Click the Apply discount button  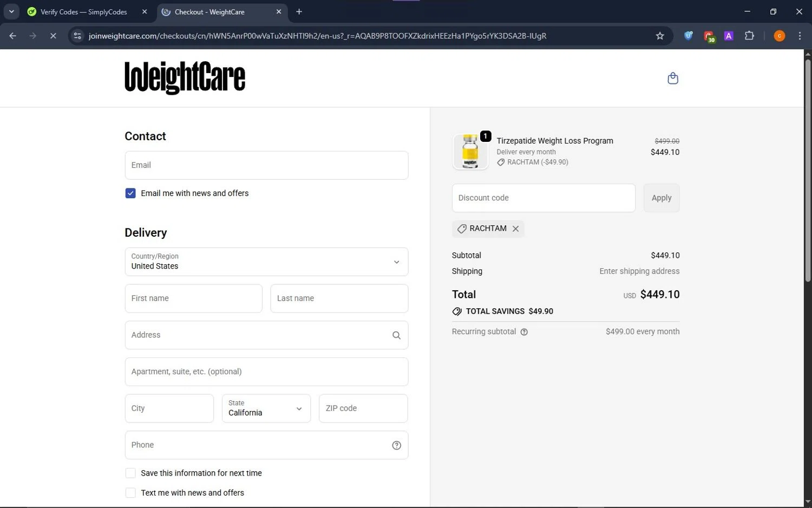(662, 198)
